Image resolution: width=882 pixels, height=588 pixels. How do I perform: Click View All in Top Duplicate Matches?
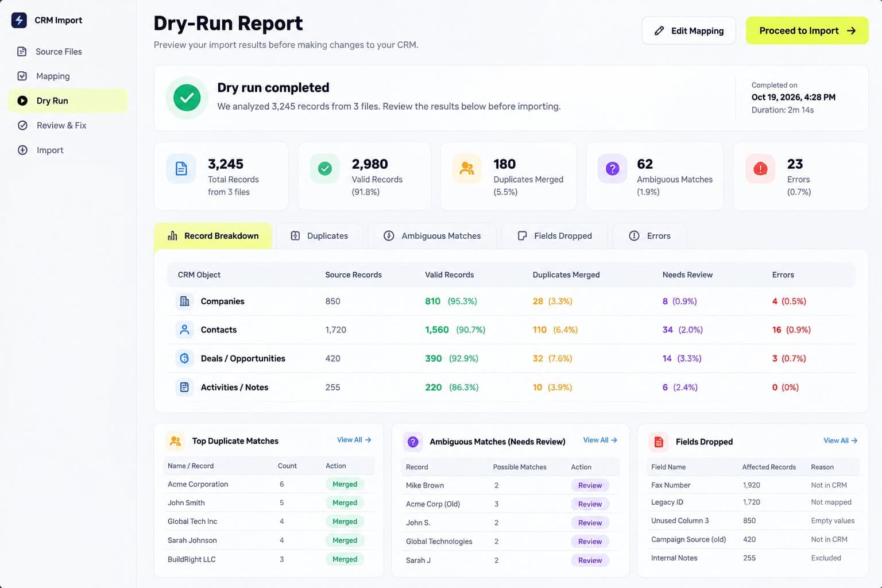pos(354,440)
